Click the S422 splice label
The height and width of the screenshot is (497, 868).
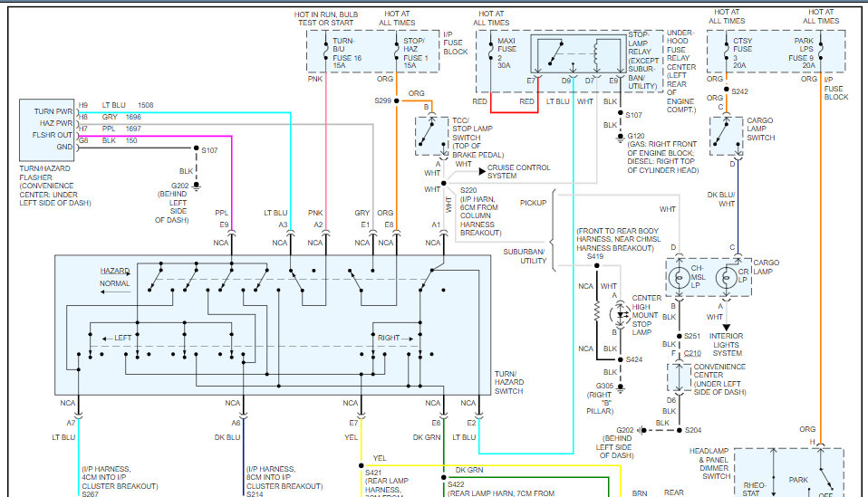[x=456, y=484]
